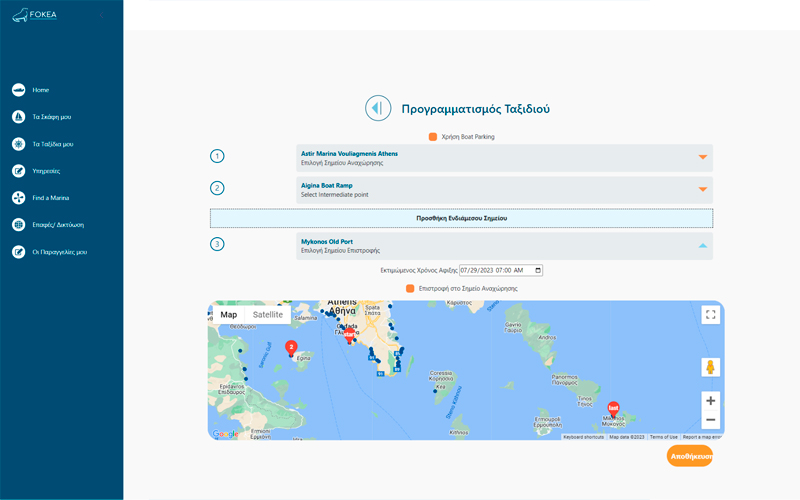800x500 pixels.
Task: Toggle Επιστροφή στο Σημείο Αναχώρησης checkbox
Action: [410, 289]
